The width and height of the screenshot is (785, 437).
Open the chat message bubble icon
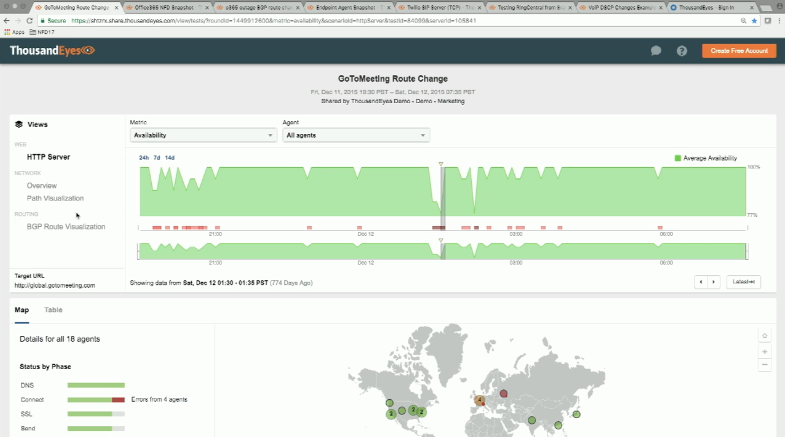point(656,51)
